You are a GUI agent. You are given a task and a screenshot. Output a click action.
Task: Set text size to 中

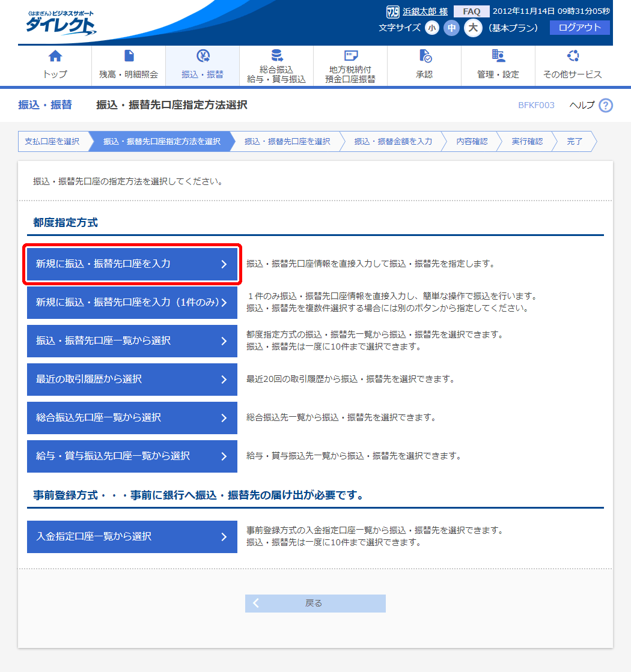pos(451,28)
